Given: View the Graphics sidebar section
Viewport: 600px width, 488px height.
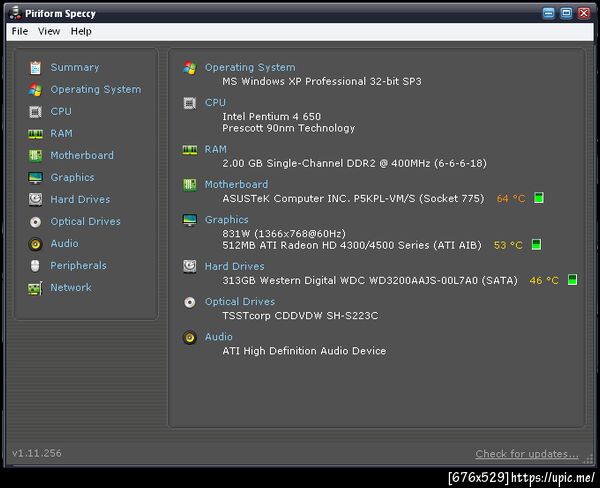Looking at the screenshot, I should pyautogui.click(x=72, y=178).
